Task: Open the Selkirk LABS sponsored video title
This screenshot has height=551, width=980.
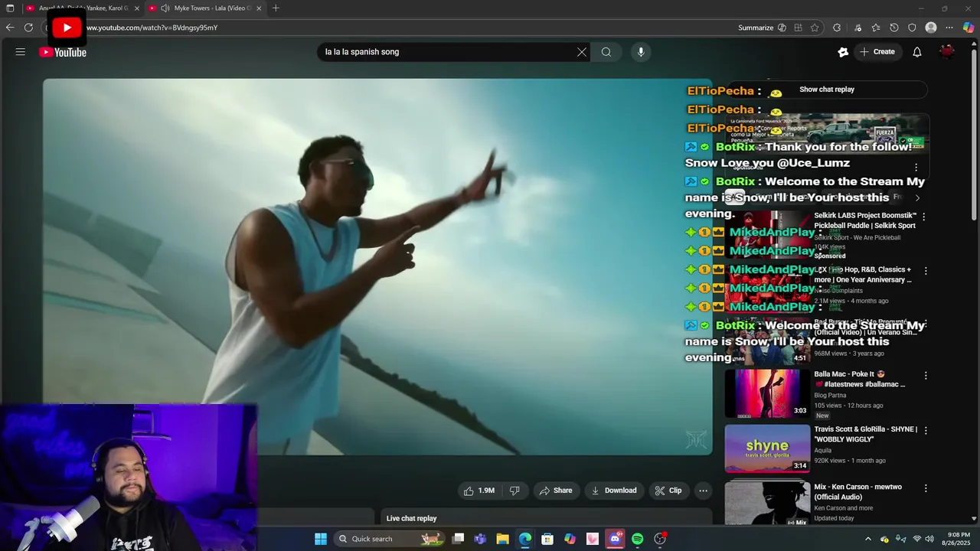Action: coord(865,220)
